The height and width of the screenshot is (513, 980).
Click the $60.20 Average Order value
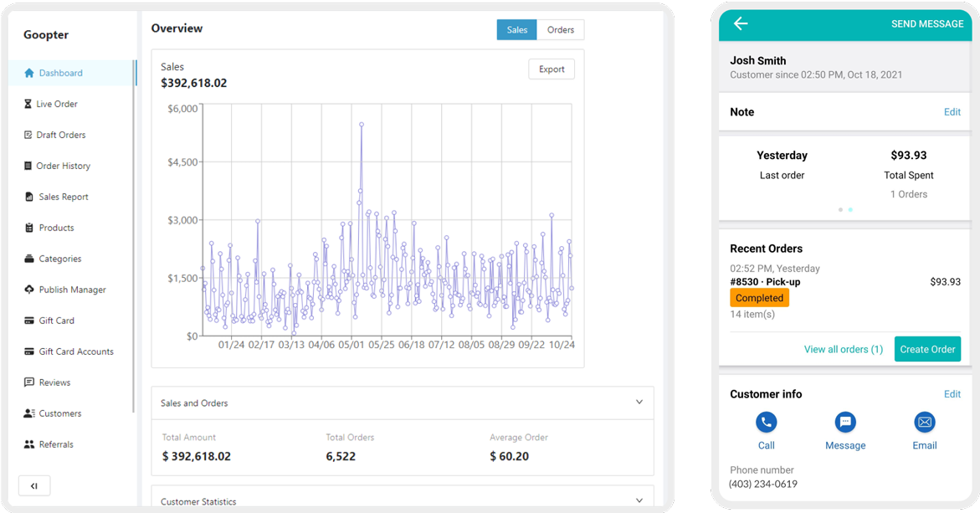coord(509,456)
